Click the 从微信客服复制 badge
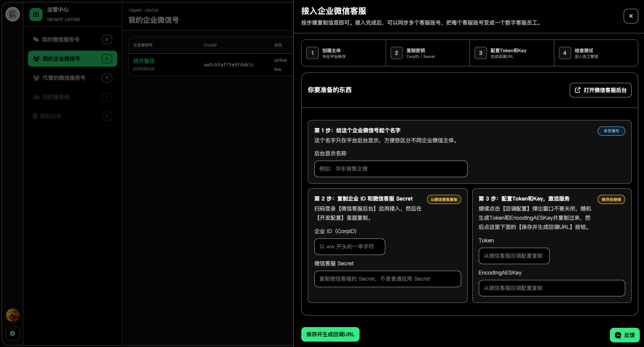 (x=444, y=199)
